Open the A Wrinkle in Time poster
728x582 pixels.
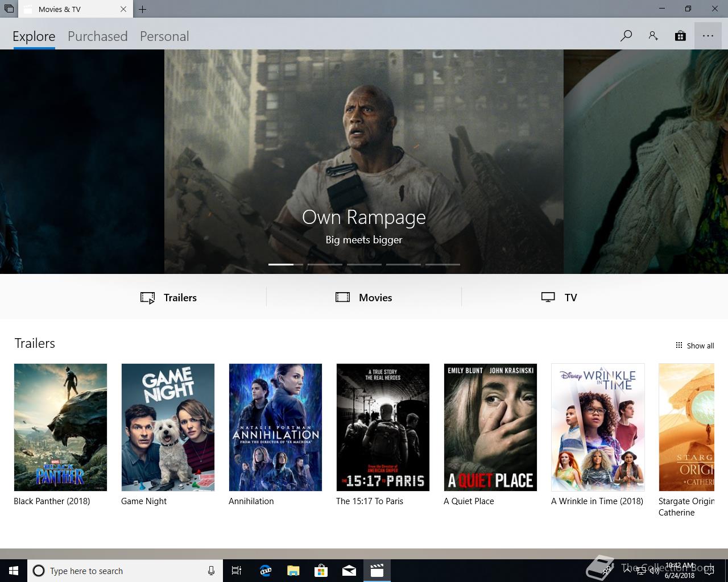[598, 427]
